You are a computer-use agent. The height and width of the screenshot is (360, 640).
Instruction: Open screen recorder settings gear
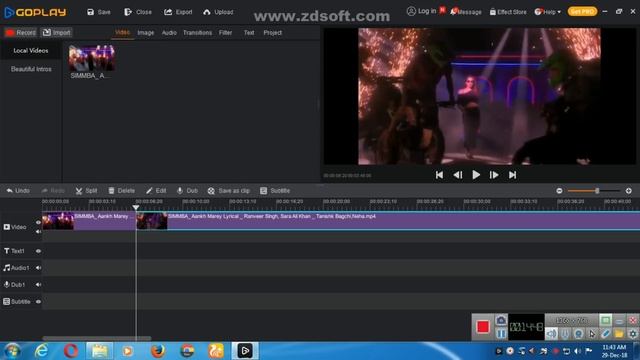click(x=633, y=333)
